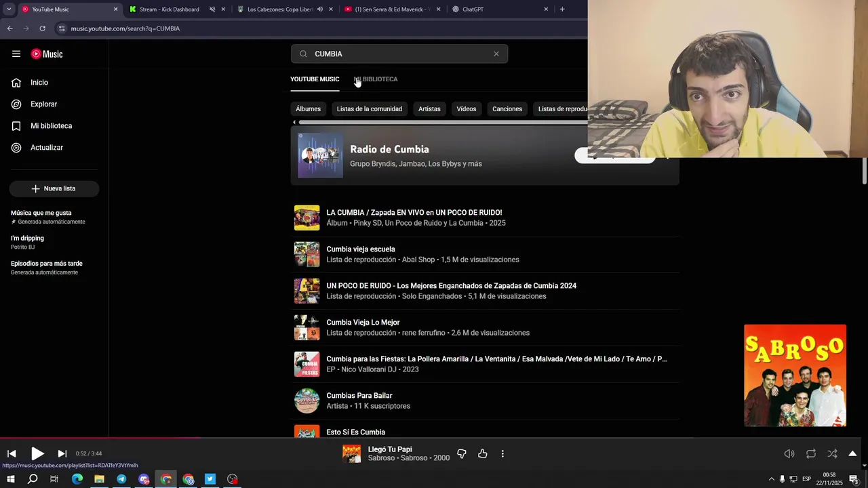
Task: Select the YOUTUBE MUSIC results tab
Action: point(315,79)
